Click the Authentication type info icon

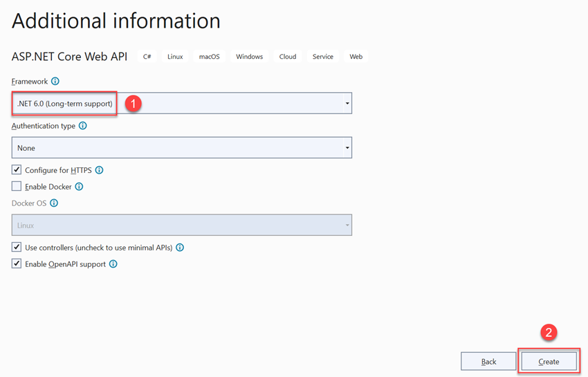point(83,126)
